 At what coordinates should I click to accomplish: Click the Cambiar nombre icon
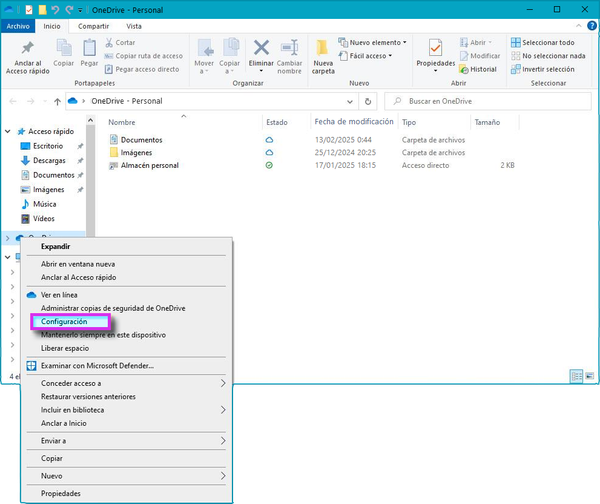(290, 48)
